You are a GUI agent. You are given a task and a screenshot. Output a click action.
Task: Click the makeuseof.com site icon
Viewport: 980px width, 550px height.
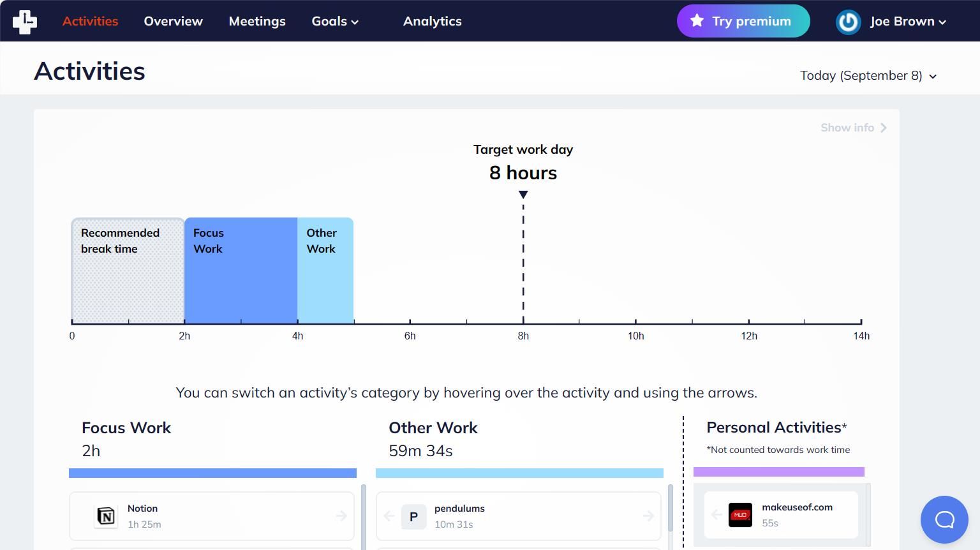coord(740,515)
